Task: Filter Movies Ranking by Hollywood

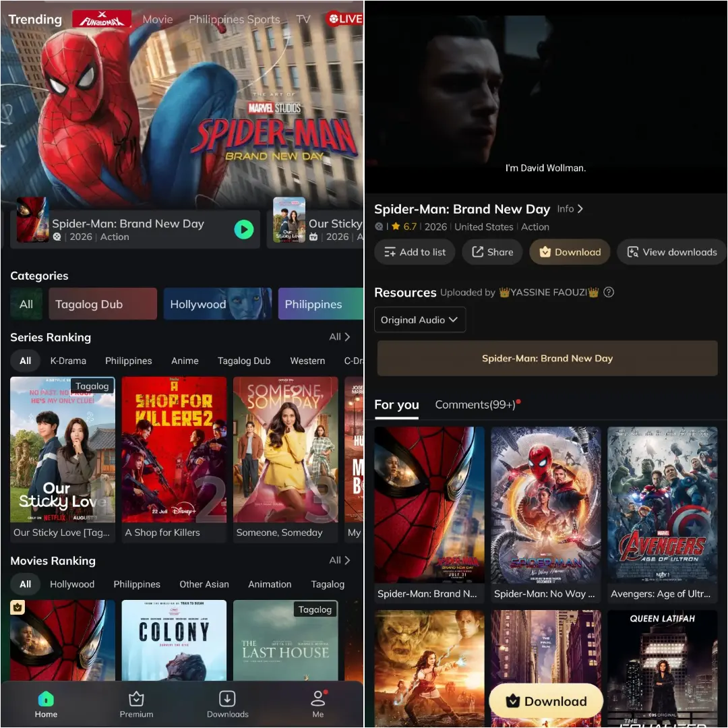Action: pos(72,584)
